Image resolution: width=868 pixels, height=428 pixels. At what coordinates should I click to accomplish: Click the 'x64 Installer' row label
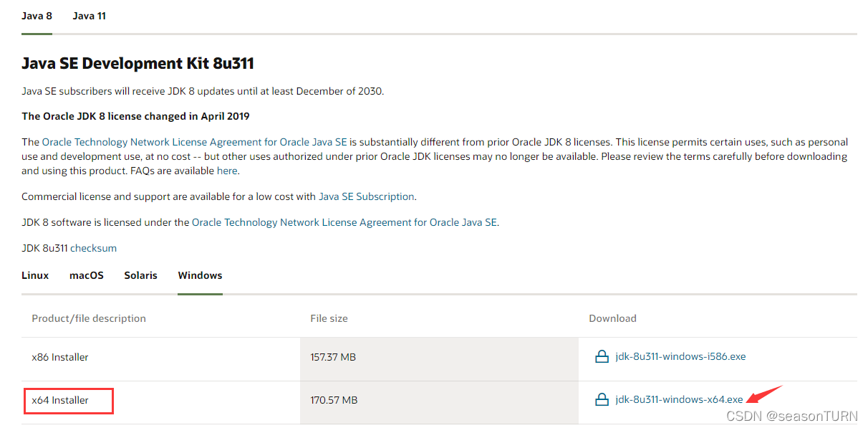pos(60,400)
